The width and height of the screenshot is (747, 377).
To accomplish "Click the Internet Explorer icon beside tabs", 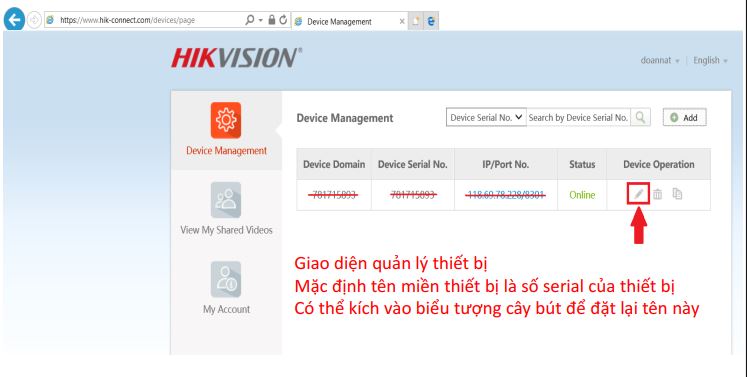I will [431, 21].
